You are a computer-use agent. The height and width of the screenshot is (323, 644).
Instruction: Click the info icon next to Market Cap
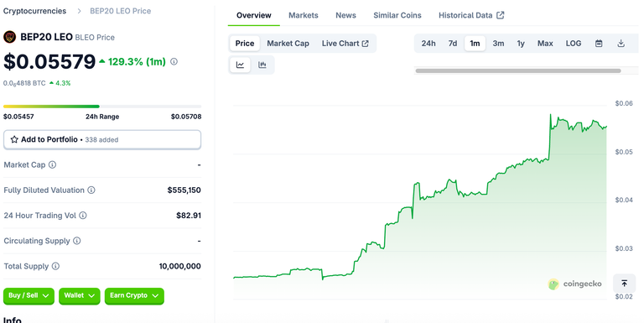53,164
